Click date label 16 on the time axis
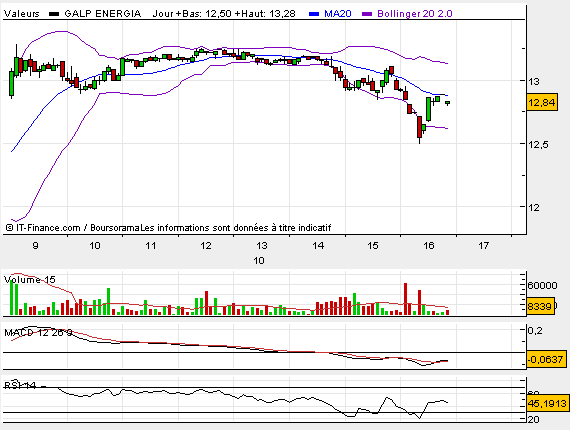The image size is (570, 430). pos(429,246)
